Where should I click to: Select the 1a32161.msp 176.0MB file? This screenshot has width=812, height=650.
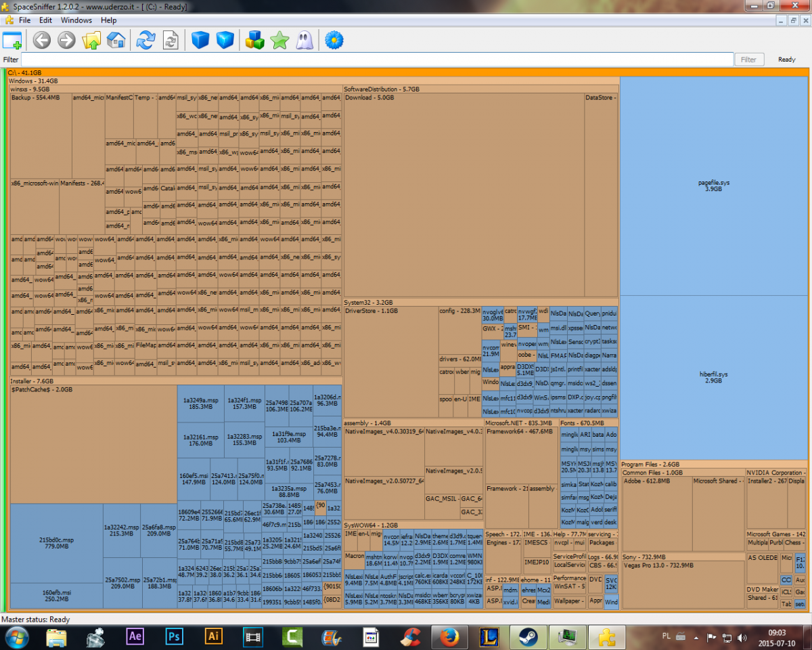click(x=201, y=440)
